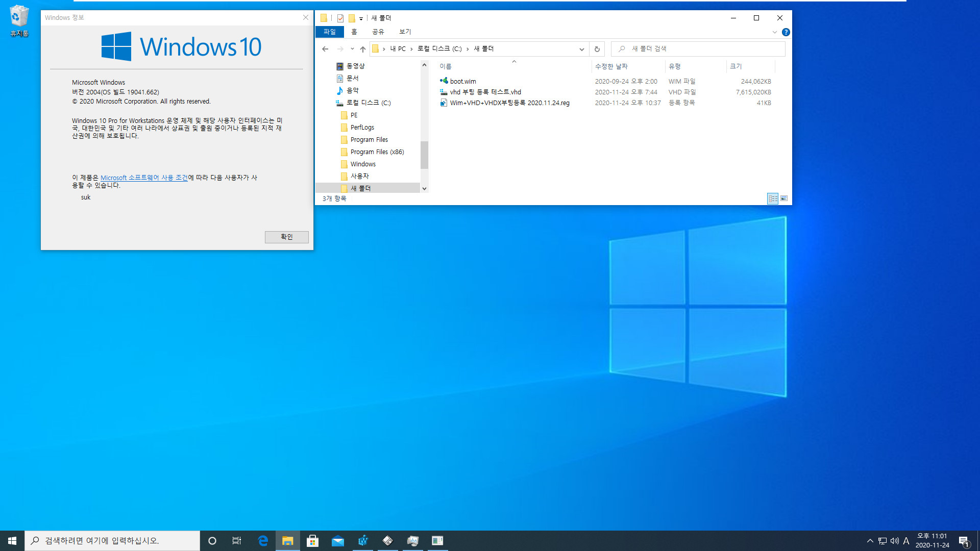The width and height of the screenshot is (980, 551).
Task: Open Microsoft 소프트웨어 사용 조건 link
Action: 144,178
